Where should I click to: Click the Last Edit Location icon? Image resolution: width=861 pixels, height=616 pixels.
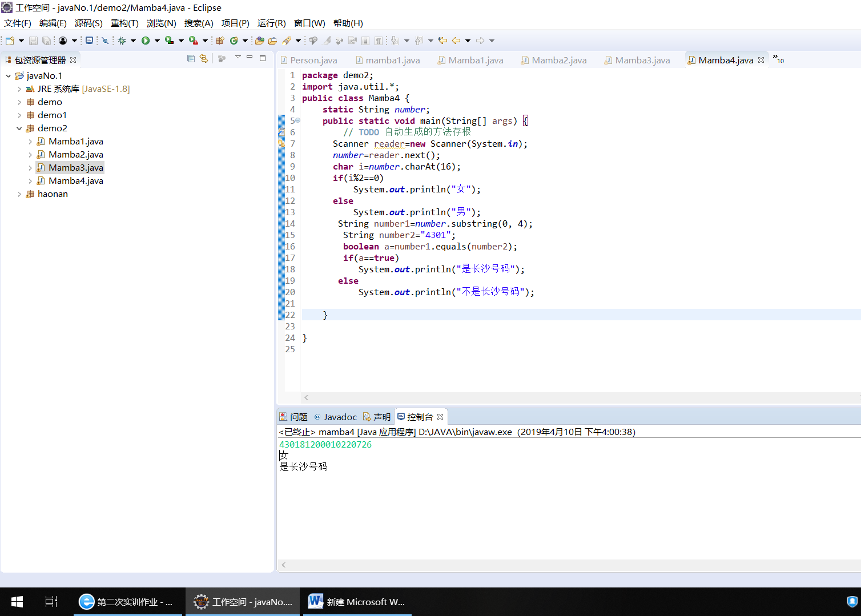[442, 41]
